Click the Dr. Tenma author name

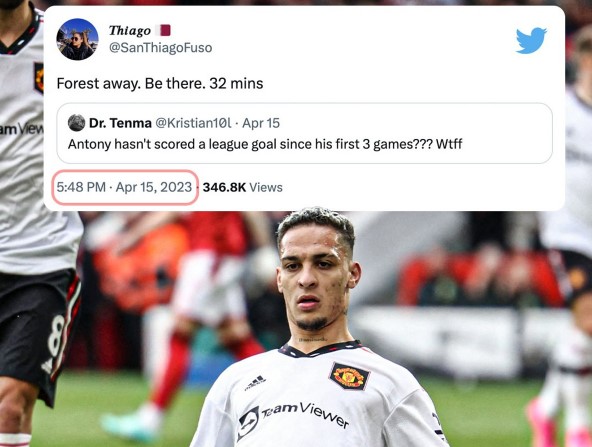(x=120, y=123)
